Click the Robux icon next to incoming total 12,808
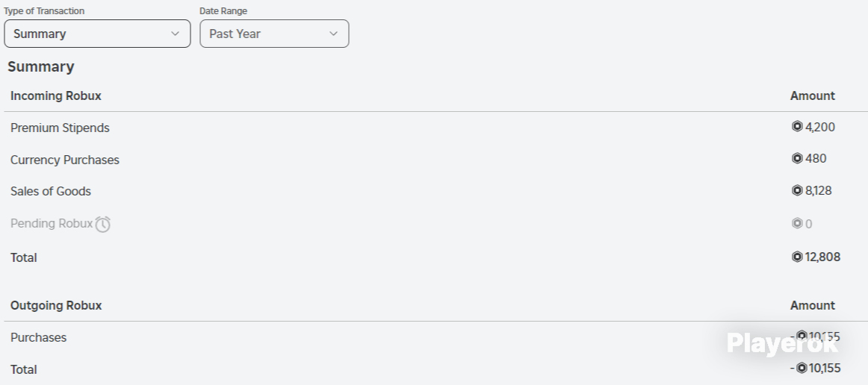This screenshot has height=385, width=868. click(x=797, y=257)
